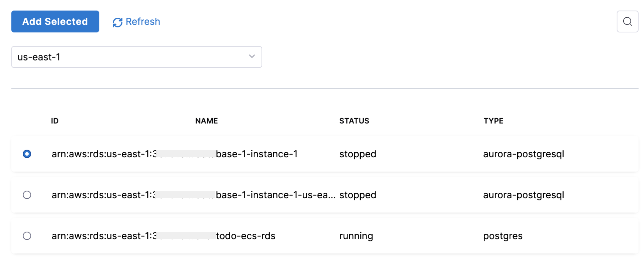The image size is (644, 262).
Task: Click the running status in todo-ecs-rds row
Action: click(x=356, y=236)
